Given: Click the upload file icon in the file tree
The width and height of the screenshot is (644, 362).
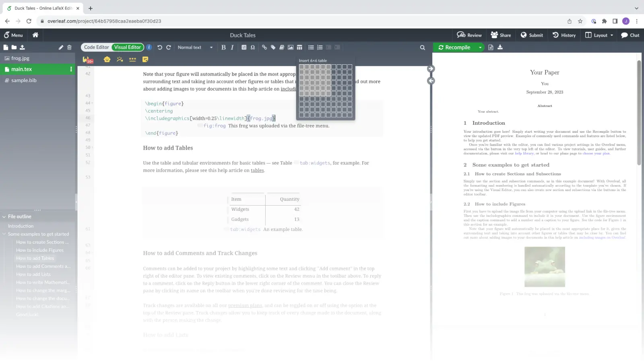Looking at the screenshot, I should 23,47.
